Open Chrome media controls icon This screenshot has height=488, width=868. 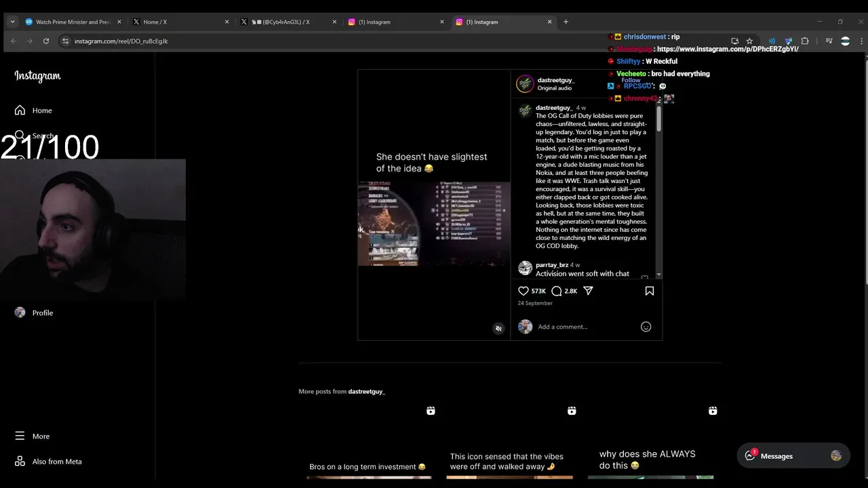coord(829,41)
